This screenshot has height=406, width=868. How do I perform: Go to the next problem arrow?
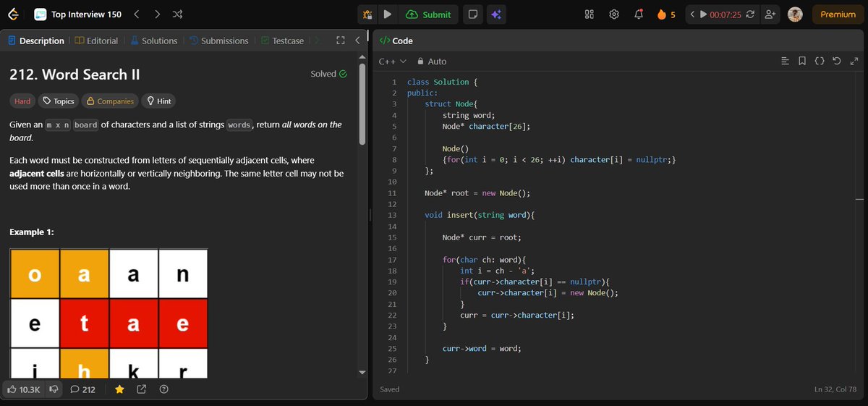click(x=157, y=14)
